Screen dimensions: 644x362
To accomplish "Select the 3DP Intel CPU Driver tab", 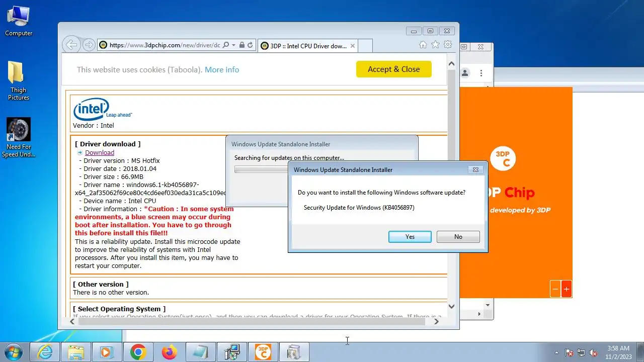I will [308, 46].
